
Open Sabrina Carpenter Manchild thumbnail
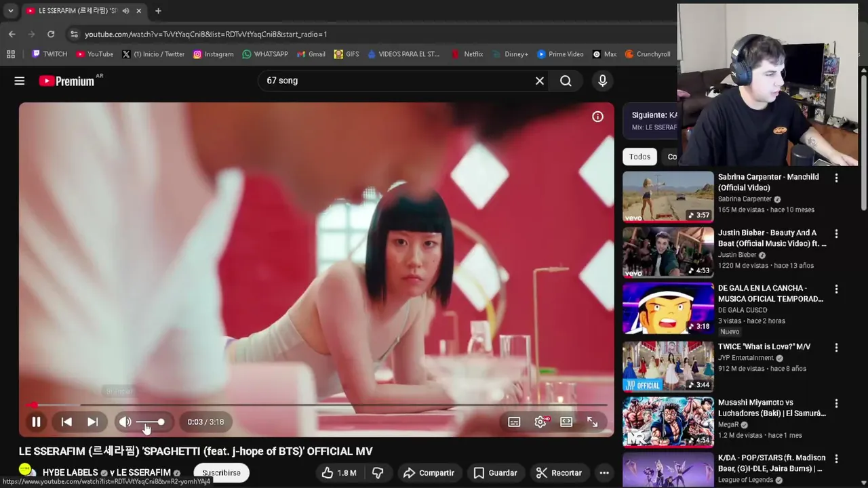pyautogui.click(x=668, y=197)
